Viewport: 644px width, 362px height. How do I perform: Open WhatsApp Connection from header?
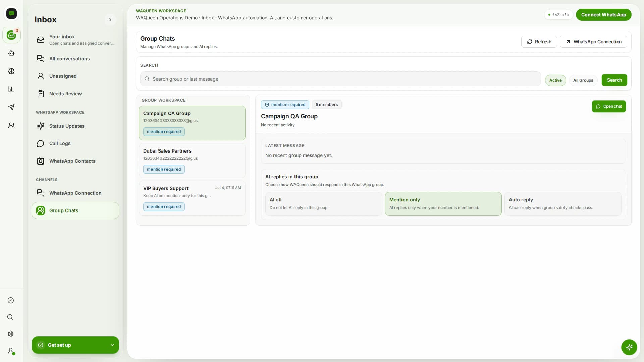tap(593, 42)
